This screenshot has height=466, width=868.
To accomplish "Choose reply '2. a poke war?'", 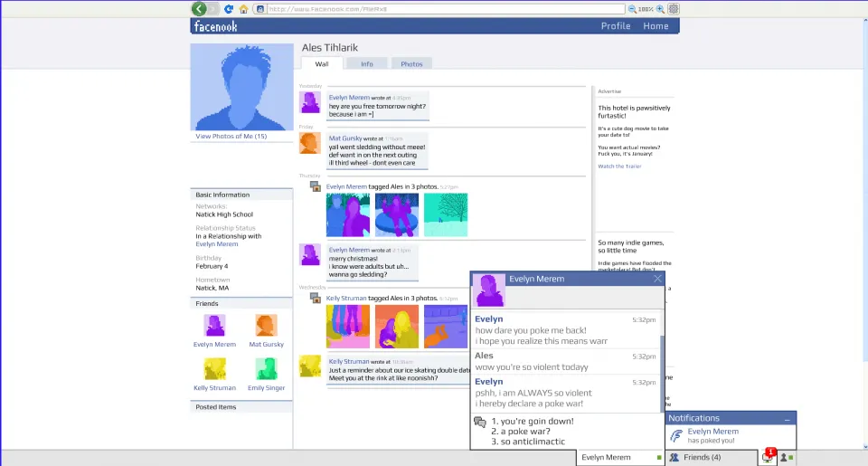I will [521, 431].
